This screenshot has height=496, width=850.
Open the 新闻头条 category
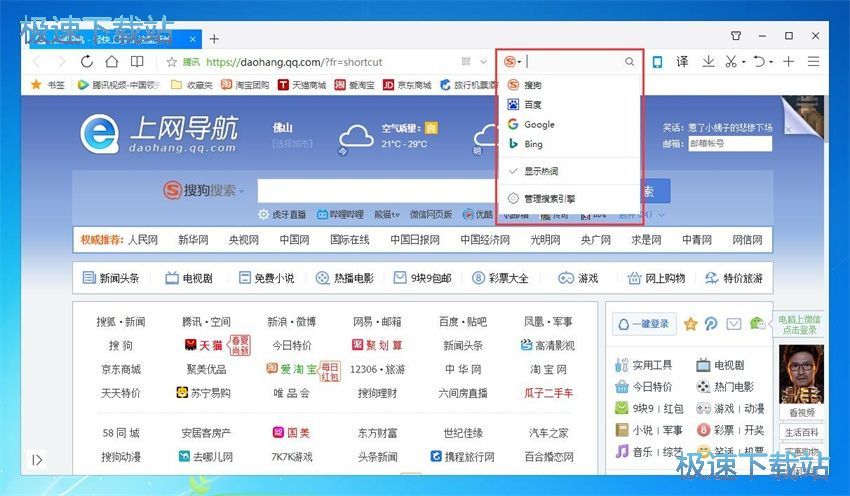pos(111,278)
